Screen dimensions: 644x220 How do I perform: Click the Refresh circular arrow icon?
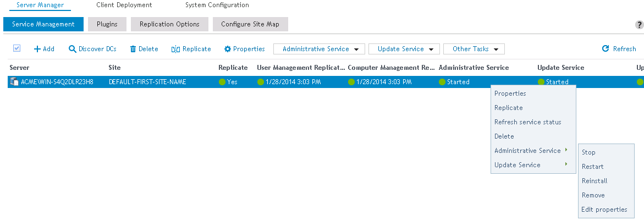click(606, 49)
